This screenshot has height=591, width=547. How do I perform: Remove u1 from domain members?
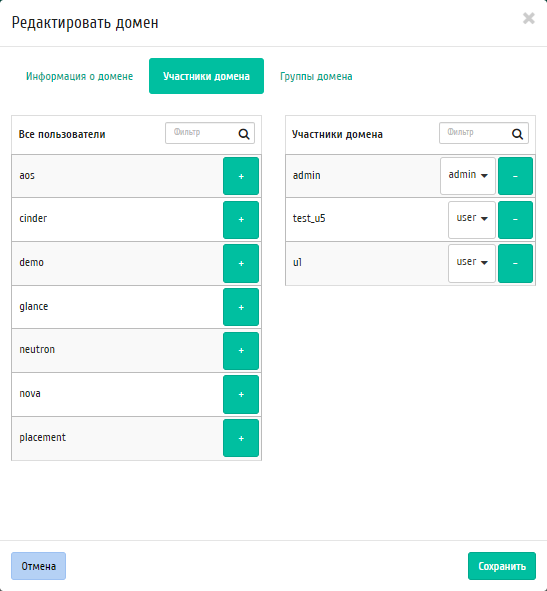[x=515, y=263]
